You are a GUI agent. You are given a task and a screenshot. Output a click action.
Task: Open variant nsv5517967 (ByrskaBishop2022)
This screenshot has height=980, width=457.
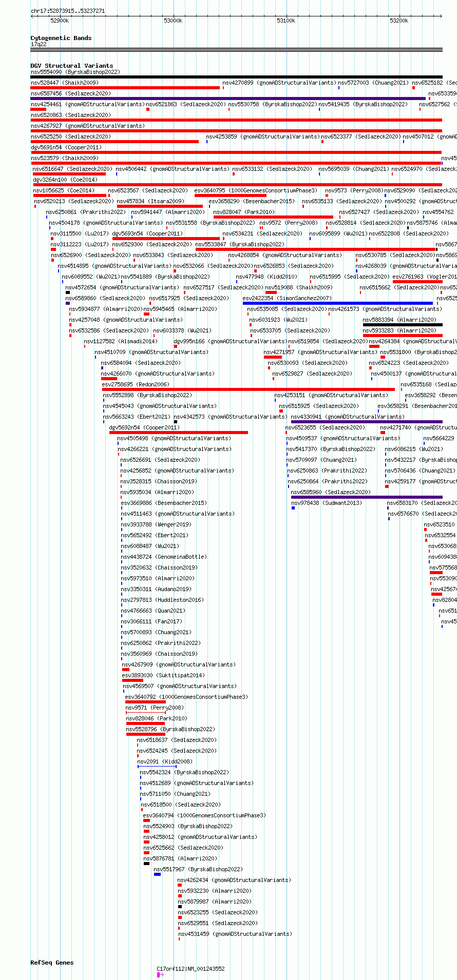pos(198,869)
